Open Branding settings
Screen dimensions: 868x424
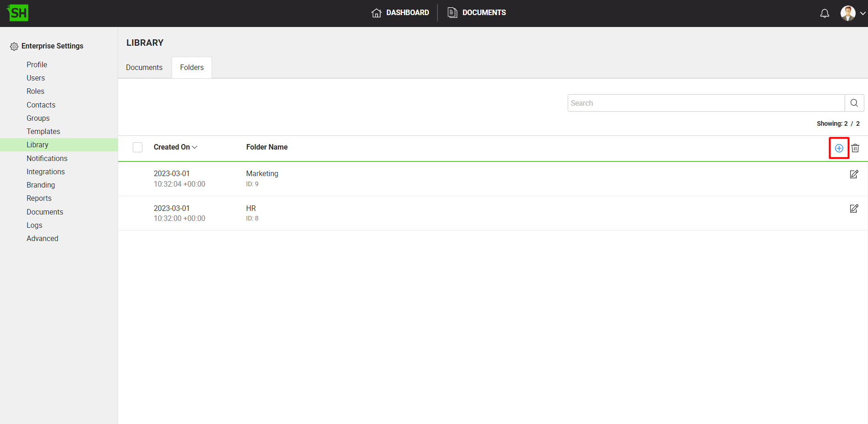coord(41,185)
